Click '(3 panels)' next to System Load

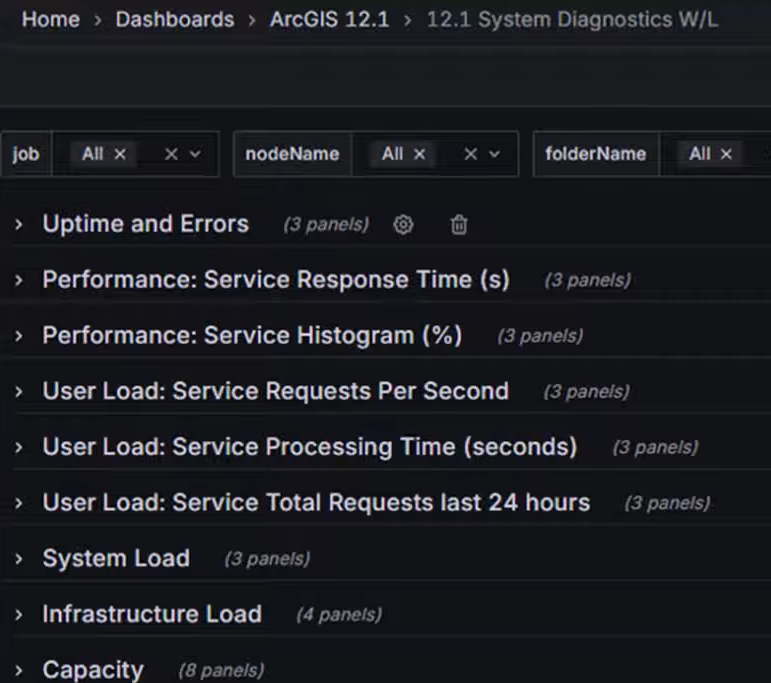tap(267, 559)
